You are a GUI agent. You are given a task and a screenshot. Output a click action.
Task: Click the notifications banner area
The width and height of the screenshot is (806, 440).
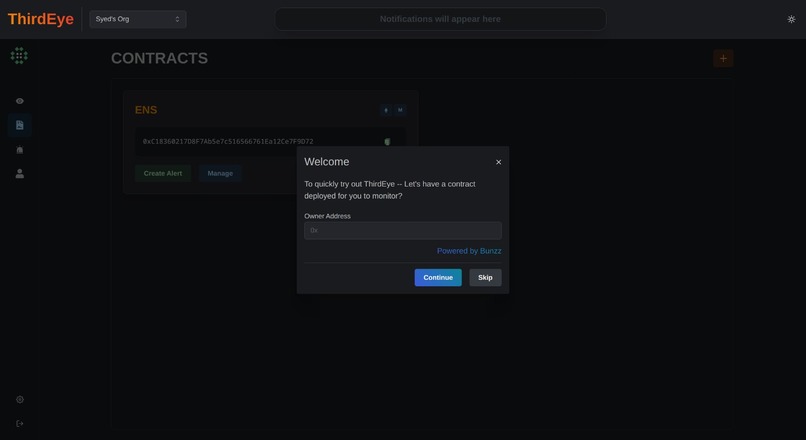(440, 19)
